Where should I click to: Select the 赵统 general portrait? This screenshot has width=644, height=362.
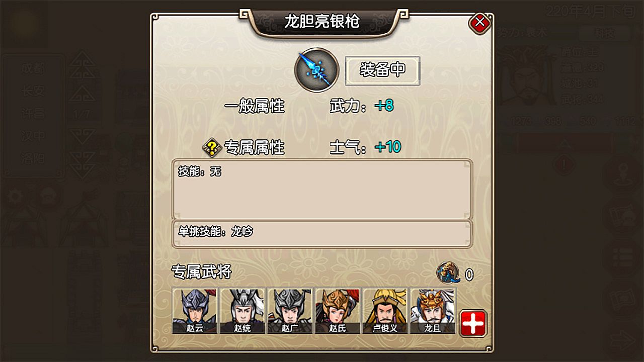coord(242,311)
